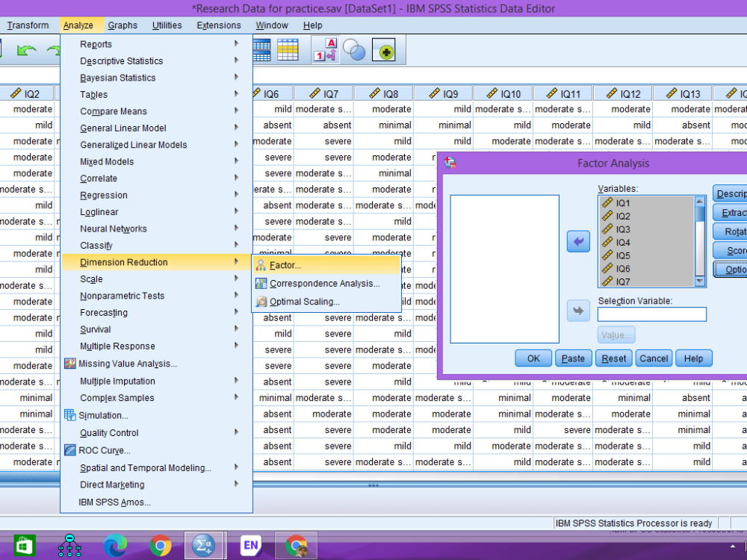This screenshot has width=747, height=560.
Task: Click the Missing Value Analysis icon
Action: coord(70,364)
